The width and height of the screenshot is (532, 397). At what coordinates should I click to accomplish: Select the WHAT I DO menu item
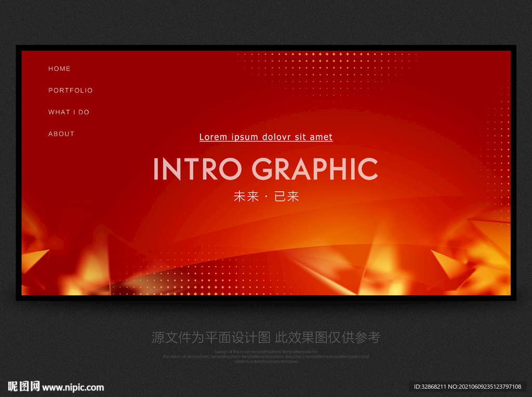pyautogui.click(x=69, y=112)
